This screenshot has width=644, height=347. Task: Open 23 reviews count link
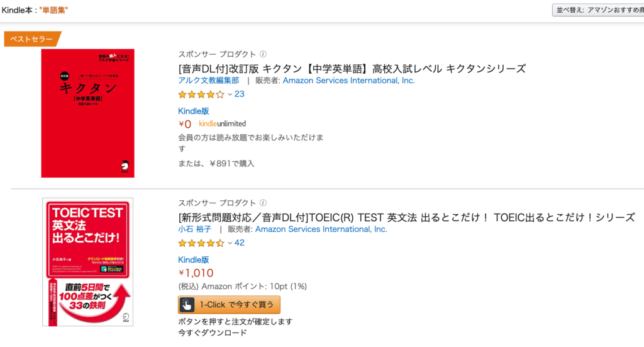pyautogui.click(x=240, y=94)
